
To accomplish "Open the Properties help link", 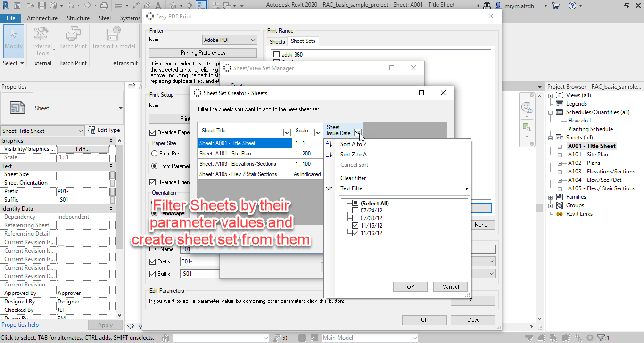I will [20, 325].
